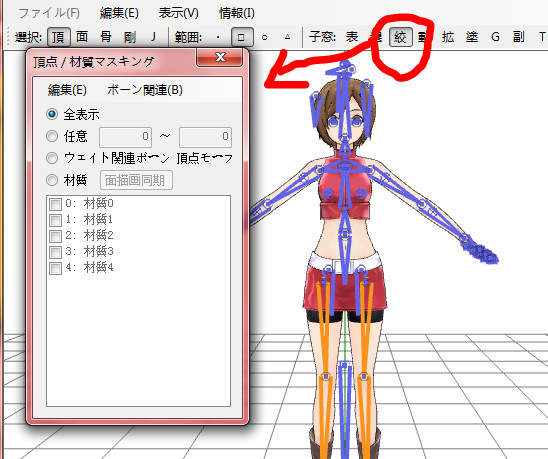Check 3: 材質3 checkbox
Viewport: 548px width, 459px height.
[56, 252]
